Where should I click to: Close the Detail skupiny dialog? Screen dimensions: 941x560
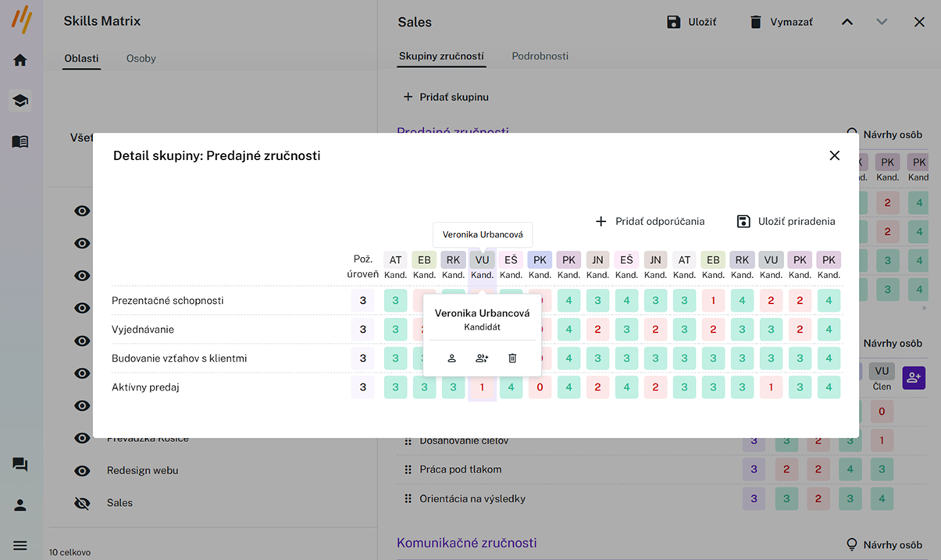[x=834, y=155]
